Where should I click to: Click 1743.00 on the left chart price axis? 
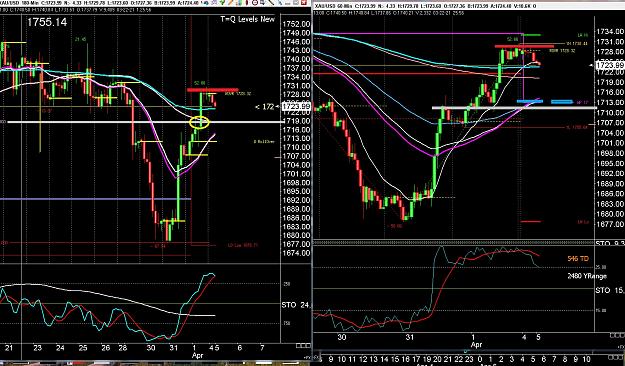click(296, 51)
